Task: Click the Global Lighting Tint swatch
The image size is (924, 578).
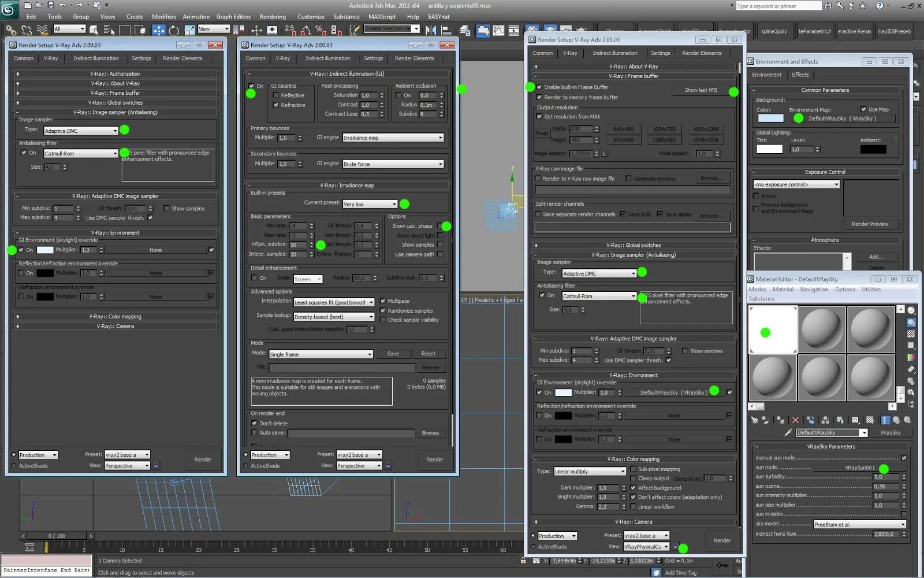Action: tap(770, 149)
